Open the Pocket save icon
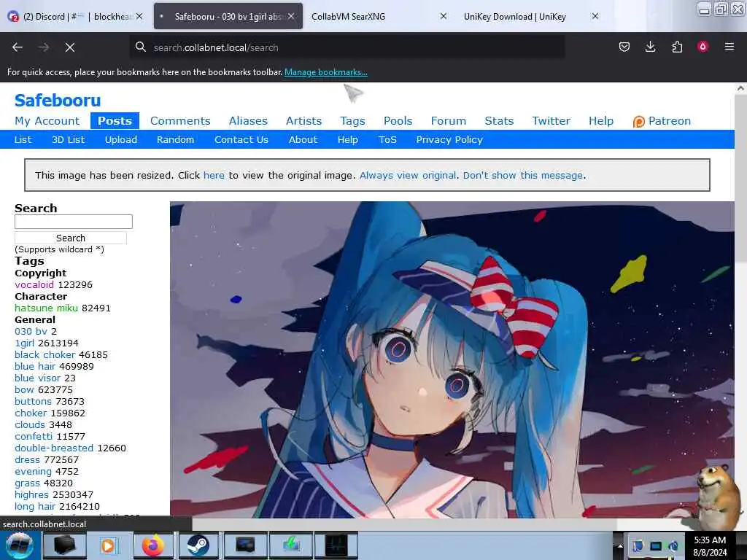 (624, 47)
